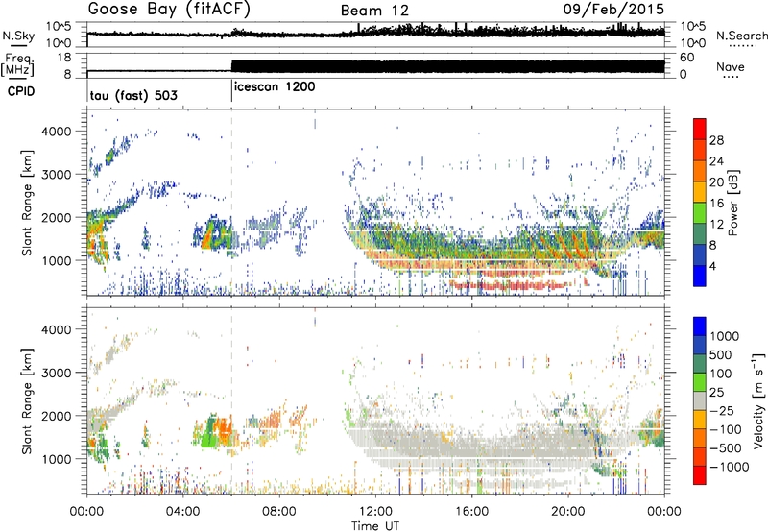768x532 pixels.
Task: Click 'Slant Range [km]' label of velocity panel
Action: [x=27, y=400]
